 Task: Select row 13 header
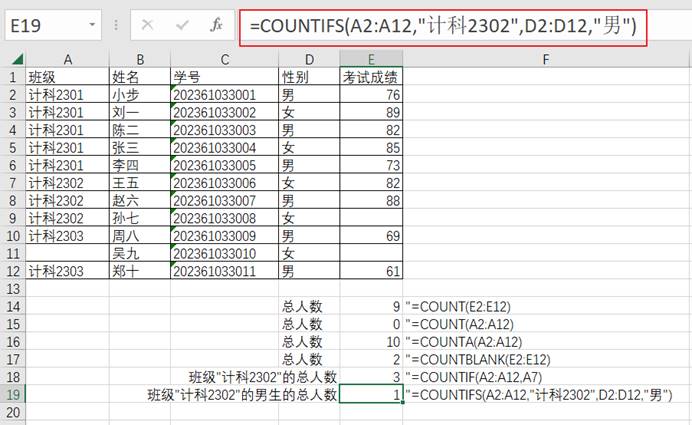pyautogui.click(x=12, y=289)
